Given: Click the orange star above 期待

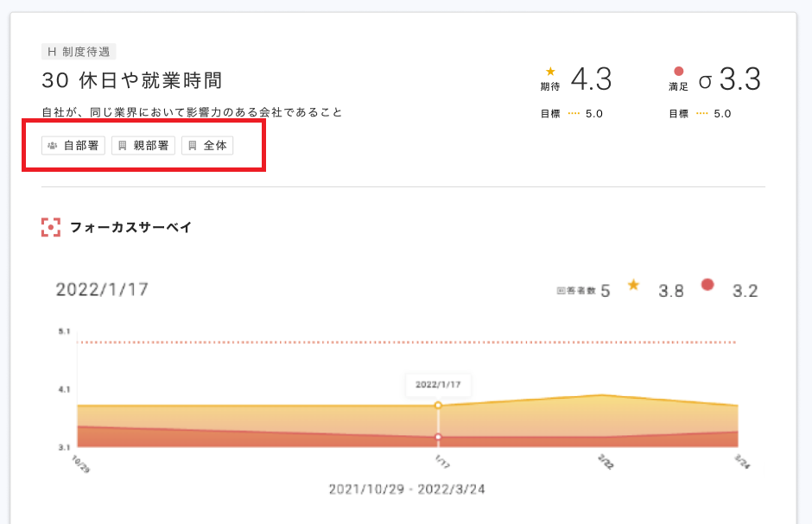Looking at the screenshot, I should [550, 72].
